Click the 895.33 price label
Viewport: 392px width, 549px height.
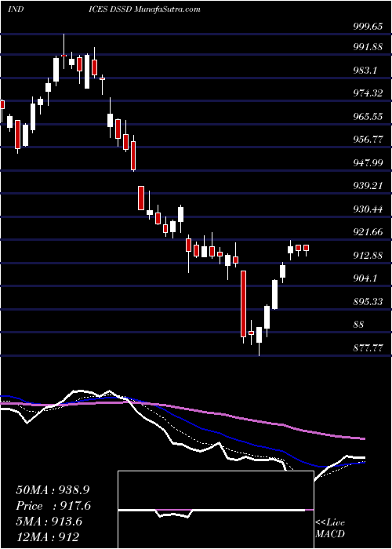pyautogui.click(x=368, y=301)
